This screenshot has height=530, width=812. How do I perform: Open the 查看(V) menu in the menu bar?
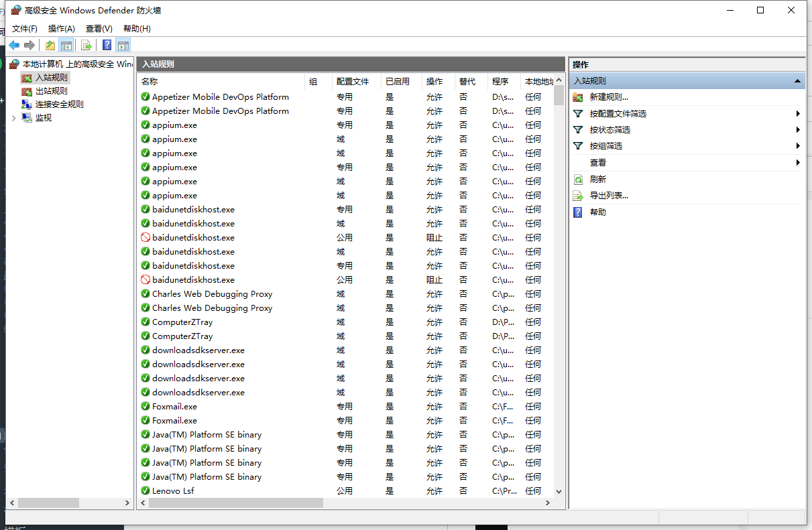point(99,29)
